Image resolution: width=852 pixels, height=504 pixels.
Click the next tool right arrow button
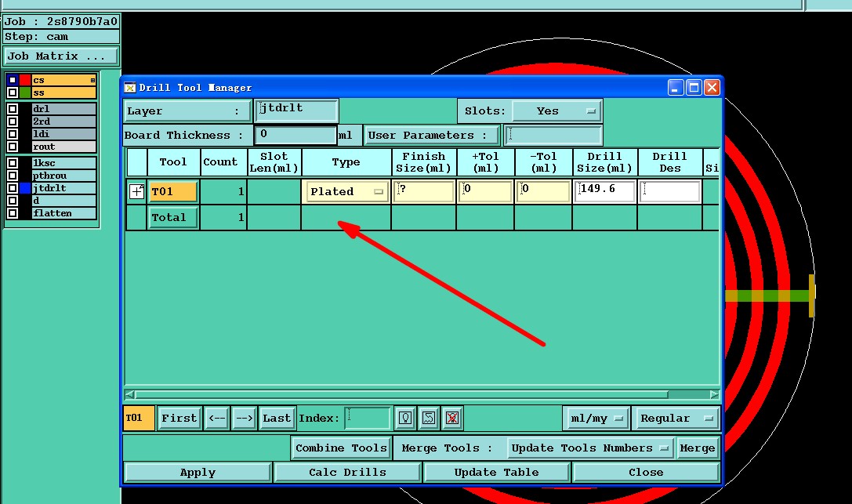coord(244,419)
